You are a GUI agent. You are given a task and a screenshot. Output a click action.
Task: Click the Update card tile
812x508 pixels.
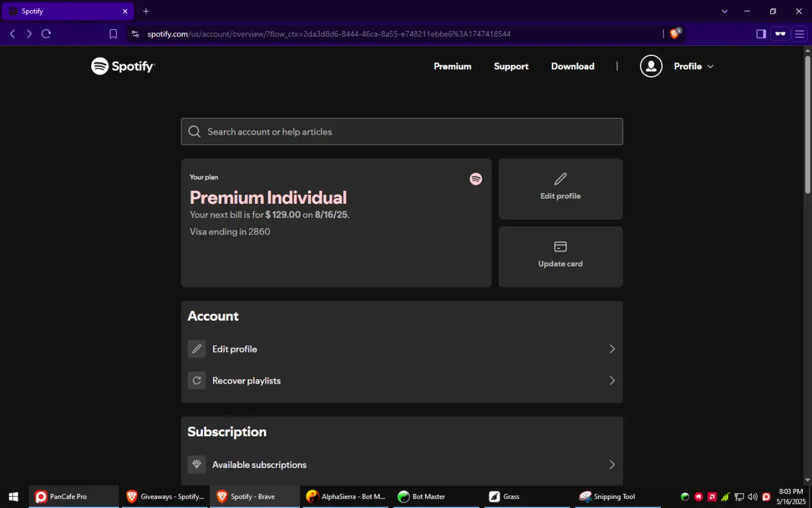561,257
